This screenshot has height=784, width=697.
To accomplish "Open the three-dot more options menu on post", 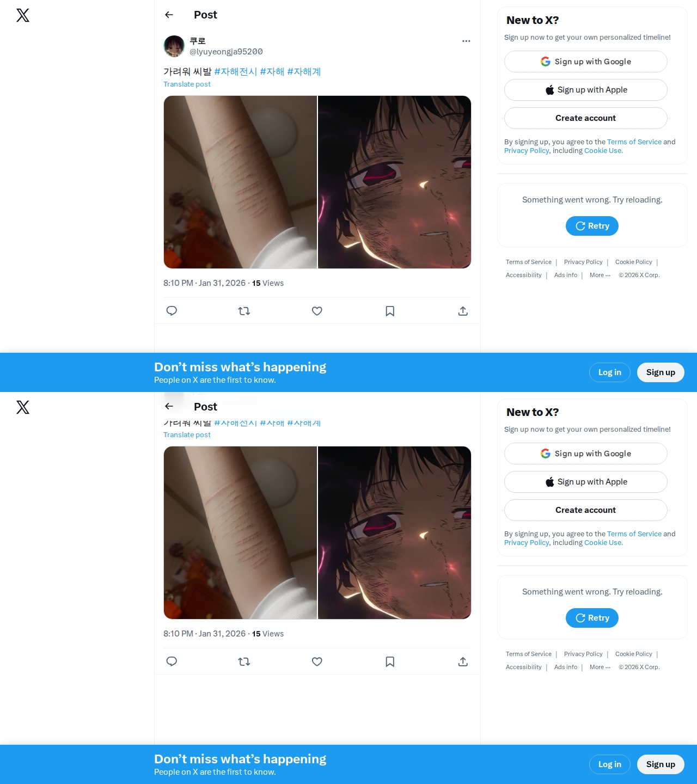I will click(466, 41).
